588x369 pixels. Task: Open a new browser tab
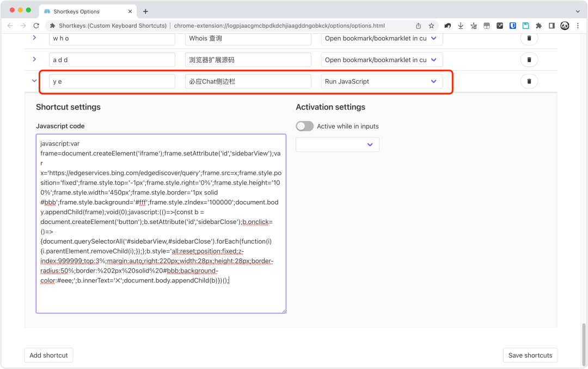coord(145,11)
